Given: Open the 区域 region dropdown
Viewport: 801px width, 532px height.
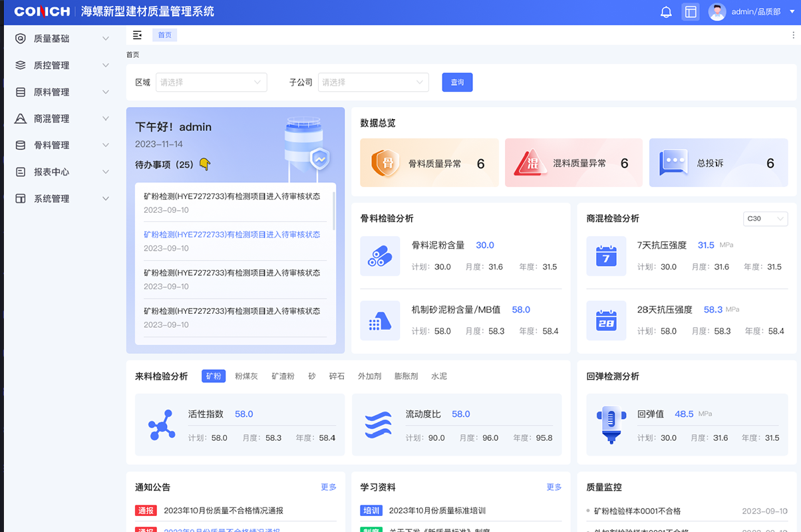Looking at the screenshot, I should pos(211,82).
